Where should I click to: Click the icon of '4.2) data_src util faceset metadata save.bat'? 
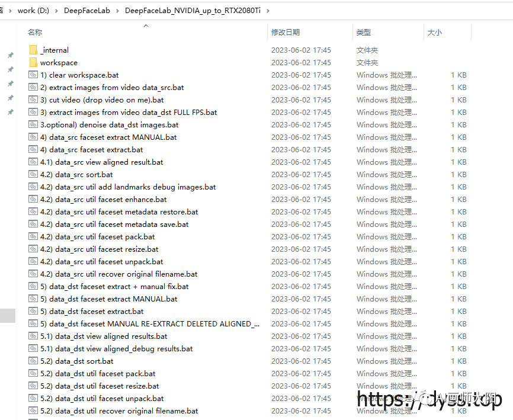(33, 224)
